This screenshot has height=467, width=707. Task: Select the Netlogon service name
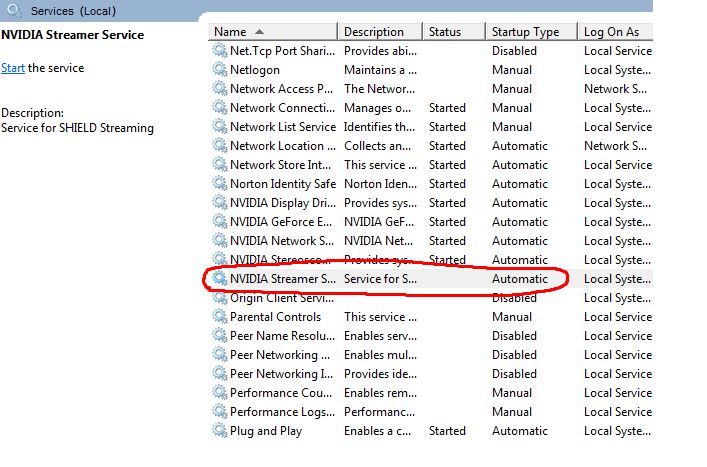point(255,70)
